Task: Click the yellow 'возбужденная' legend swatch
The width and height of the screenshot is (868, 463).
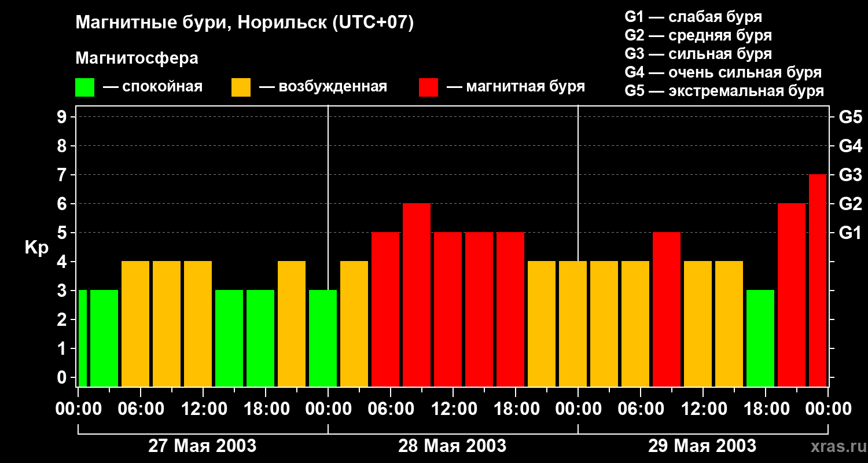Action: 241,87
